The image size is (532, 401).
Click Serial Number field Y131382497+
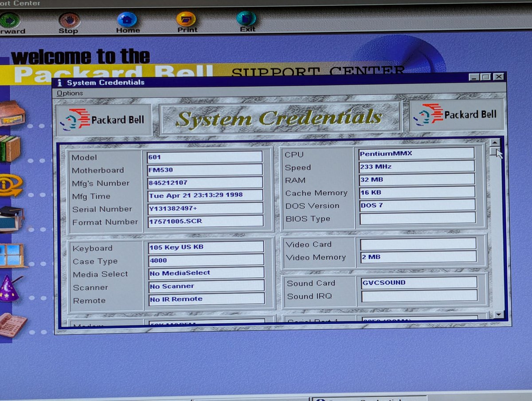click(x=206, y=208)
